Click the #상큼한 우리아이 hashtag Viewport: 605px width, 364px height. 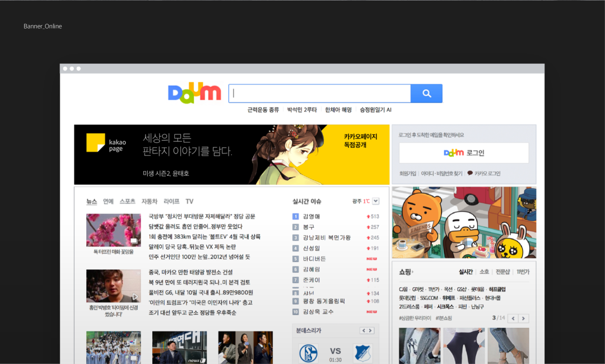point(415,318)
